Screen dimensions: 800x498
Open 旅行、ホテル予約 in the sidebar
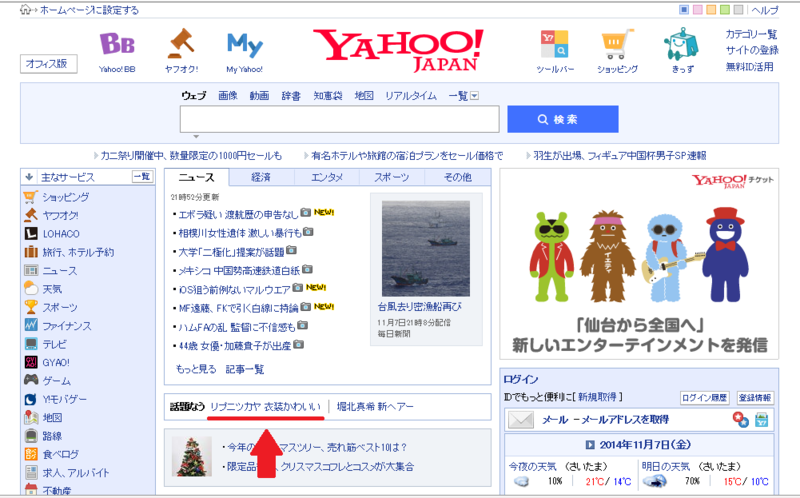[78, 252]
